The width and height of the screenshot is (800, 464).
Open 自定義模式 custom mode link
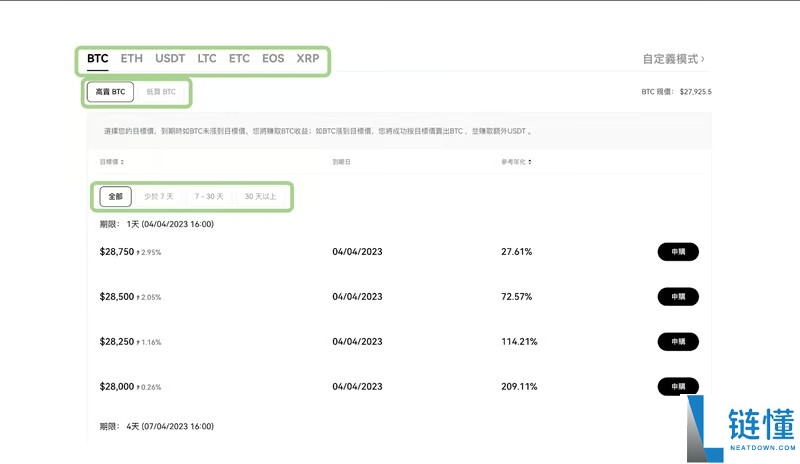pos(673,59)
